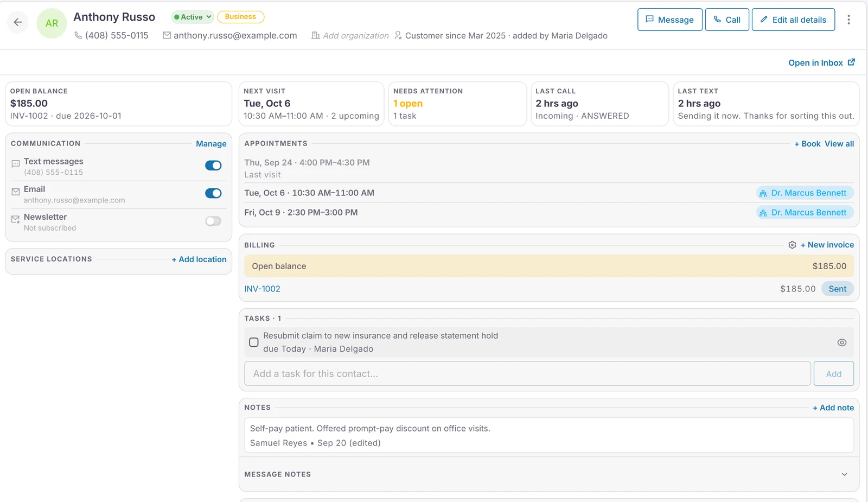The width and height of the screenshot is (868, 502).
Task: Click the AR avatar circle
Action: tap(52, 23)
